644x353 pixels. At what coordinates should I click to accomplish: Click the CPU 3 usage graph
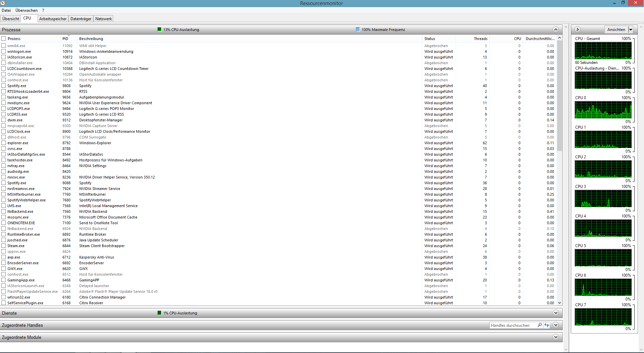pos(603,198)
